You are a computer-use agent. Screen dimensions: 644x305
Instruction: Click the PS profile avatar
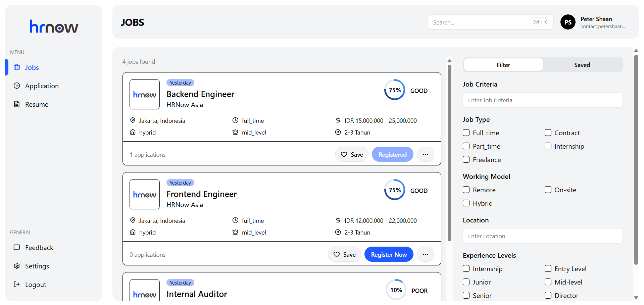[x=568, y=22]
